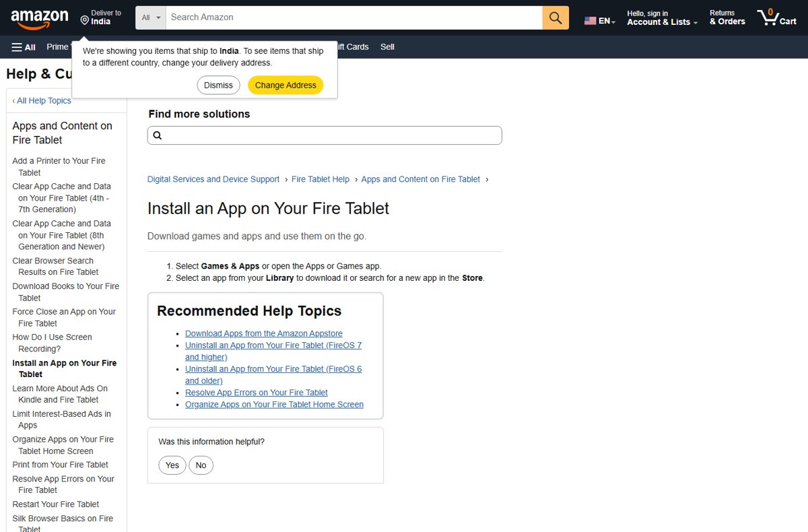The width and height of the screenshot is (808, 532).
Task: Expand the Account & Lists menu
Action: (x=662, y=18)
